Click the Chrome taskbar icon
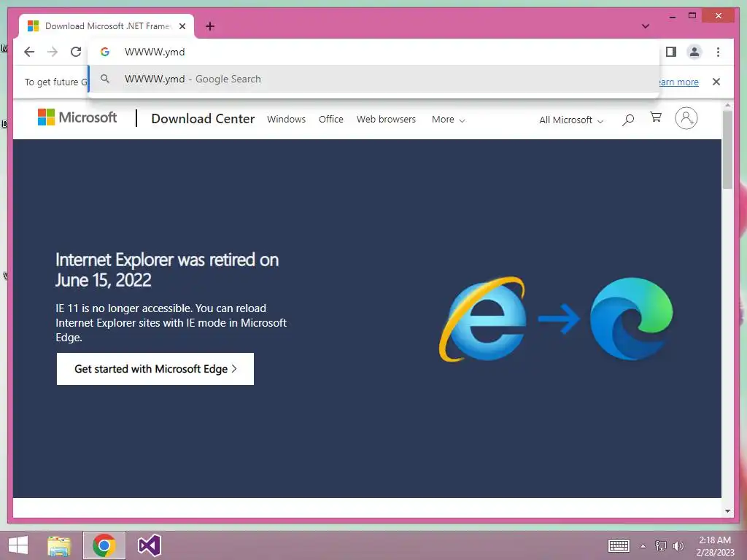Screen dimensions: 747x560 pyautogui.click(x=104, y=545)
